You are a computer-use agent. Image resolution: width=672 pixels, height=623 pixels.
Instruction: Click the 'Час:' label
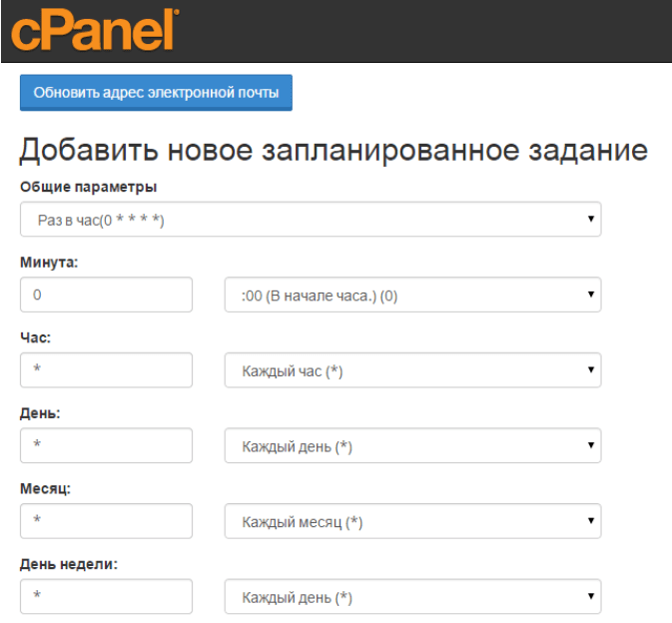coord(35,337)
